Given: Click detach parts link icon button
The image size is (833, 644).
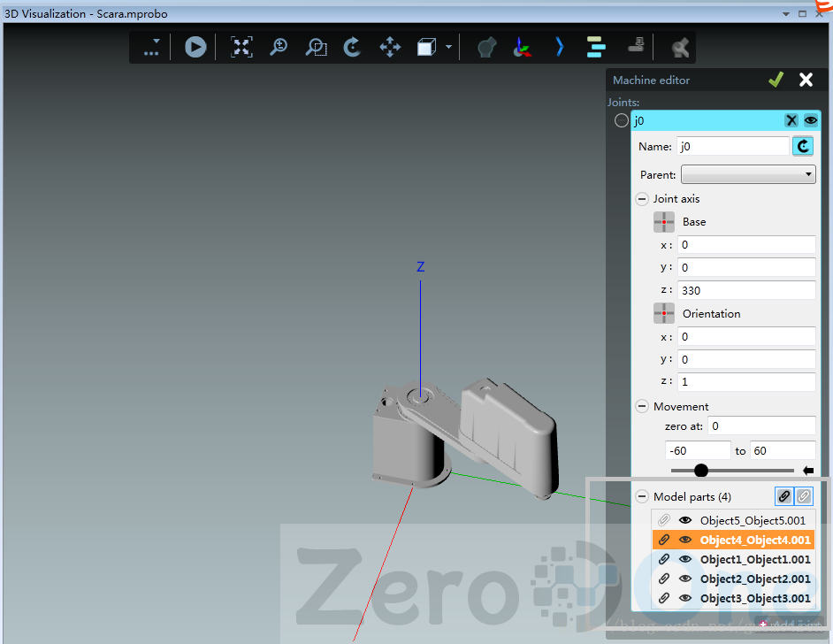Looking at the screenshot, I should click(x=804, y=496).
